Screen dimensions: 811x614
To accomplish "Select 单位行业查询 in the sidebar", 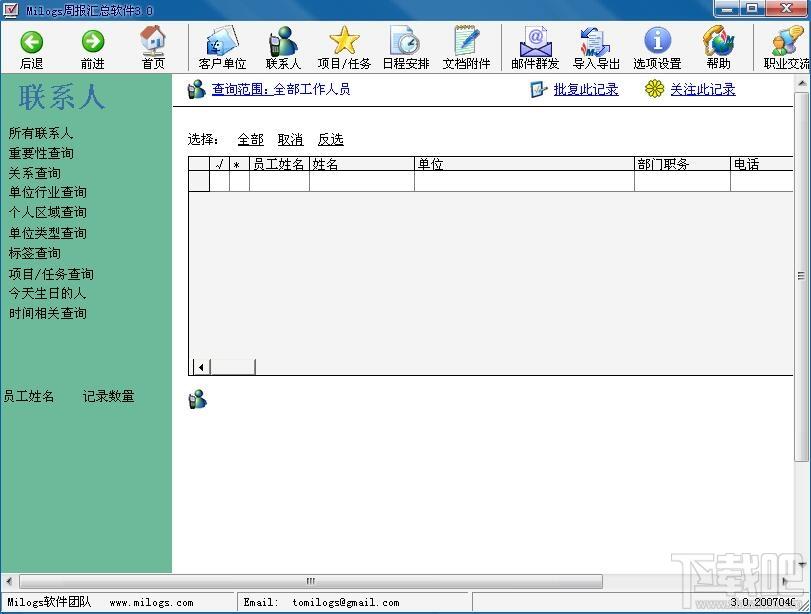I will coord(48,192).
